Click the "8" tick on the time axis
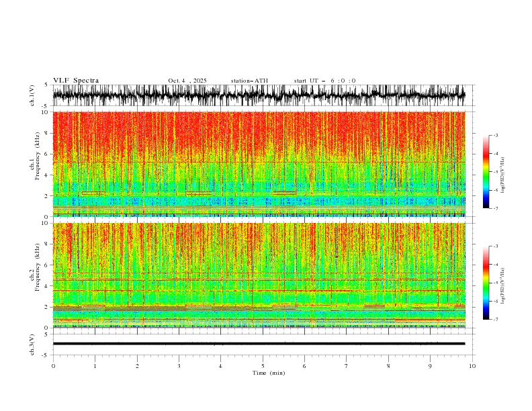The image size is (532, 411). point(388,366)
